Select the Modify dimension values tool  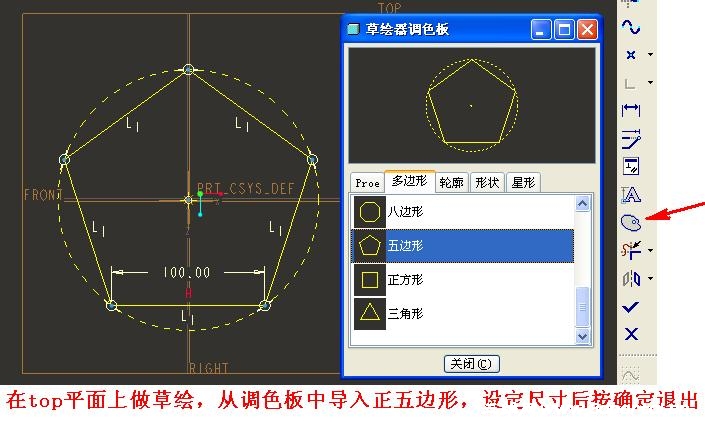(631, 139)
